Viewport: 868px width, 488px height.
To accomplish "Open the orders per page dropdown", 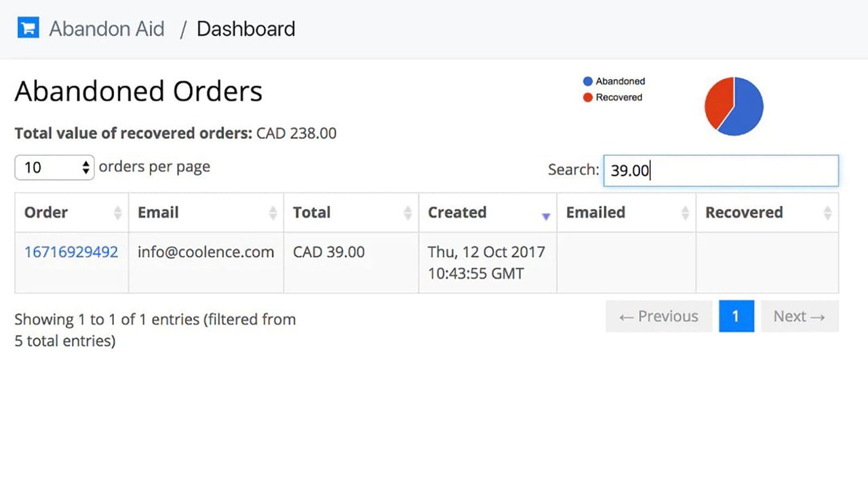I will tap(54, 167).
